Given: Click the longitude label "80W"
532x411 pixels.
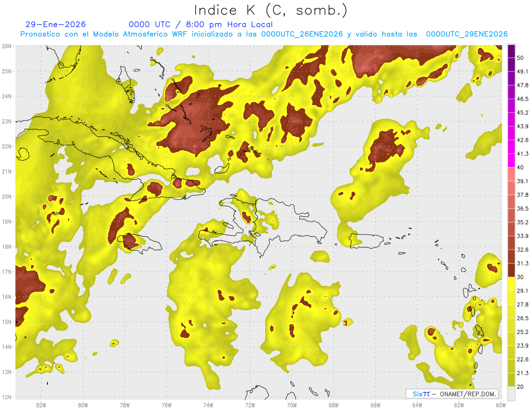Looking at the screenshot, I should tap(83, 405).
